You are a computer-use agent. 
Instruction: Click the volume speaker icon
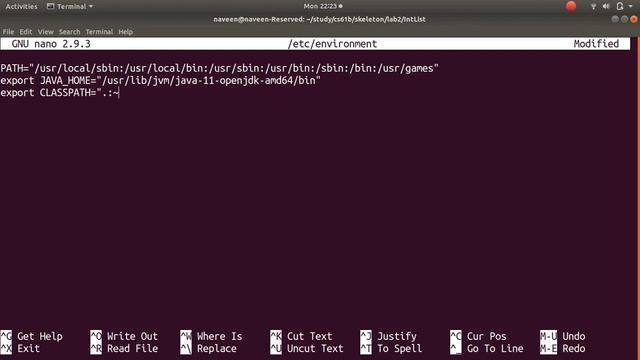606,7
